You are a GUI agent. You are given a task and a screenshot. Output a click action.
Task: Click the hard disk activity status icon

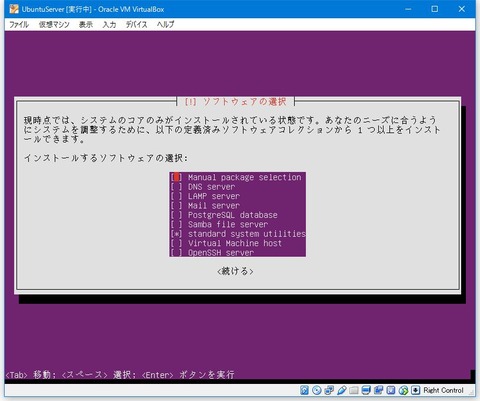304,390
